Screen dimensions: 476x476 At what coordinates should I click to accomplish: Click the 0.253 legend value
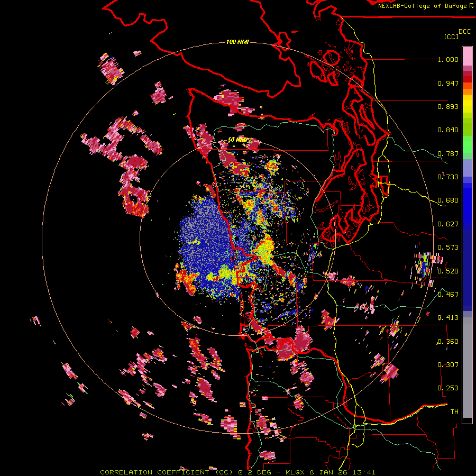click(x=448, y=388)
